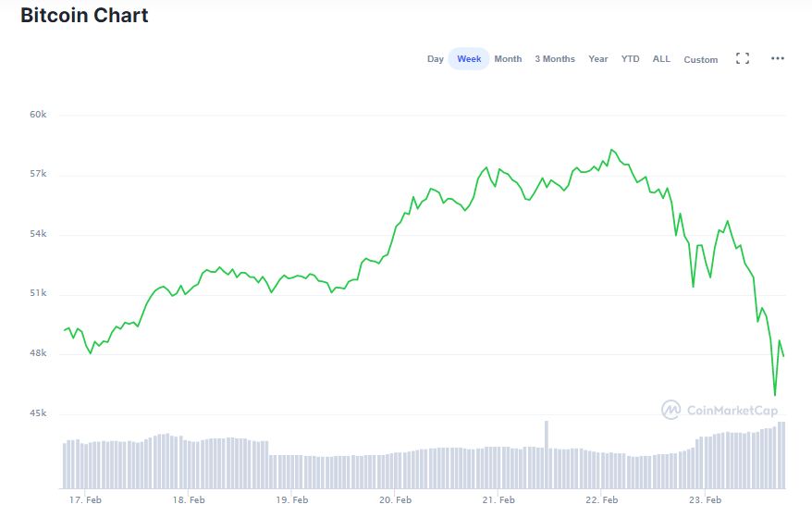Click the 17. Feb date label
812x517 pixels.
coord(84,500)
